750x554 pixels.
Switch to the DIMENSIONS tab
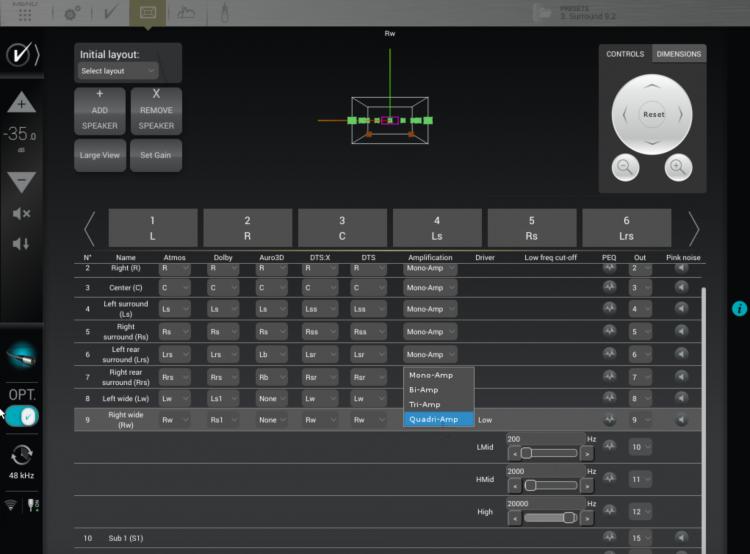(679, 54)
